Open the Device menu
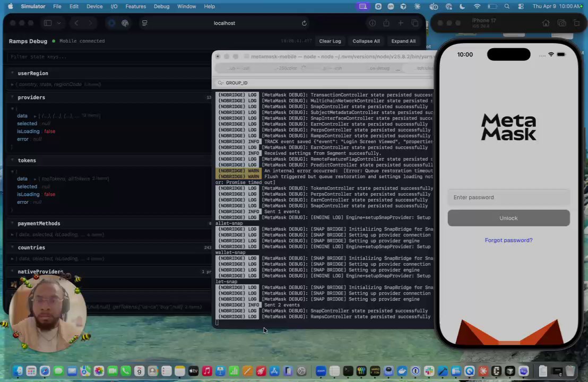The height and width of the screenshot is (382, 588). click(94, 6)
